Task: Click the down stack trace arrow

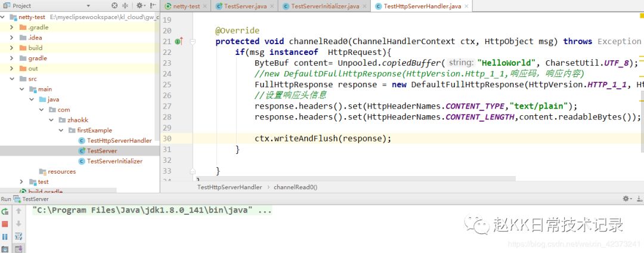Action: pyautogui.click(x=18, y=224)
